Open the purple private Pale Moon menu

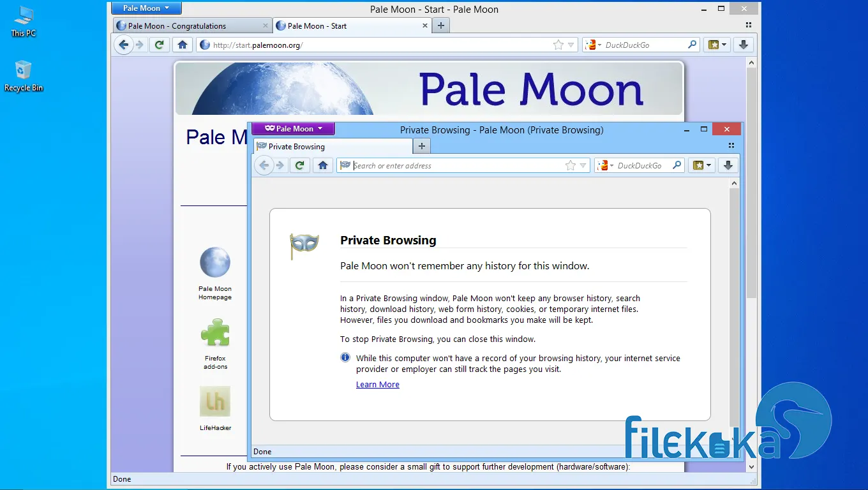pyautogui.click(x=293, y=128)
